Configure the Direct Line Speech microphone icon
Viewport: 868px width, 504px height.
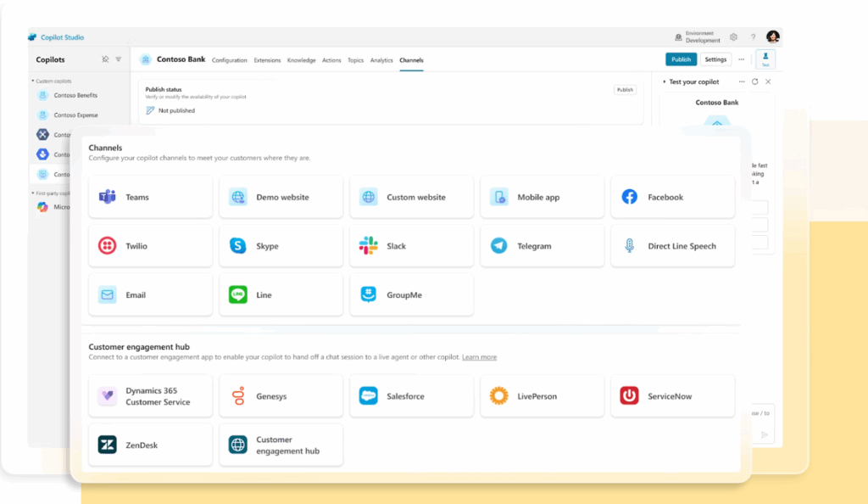click(x=630, y=246)
